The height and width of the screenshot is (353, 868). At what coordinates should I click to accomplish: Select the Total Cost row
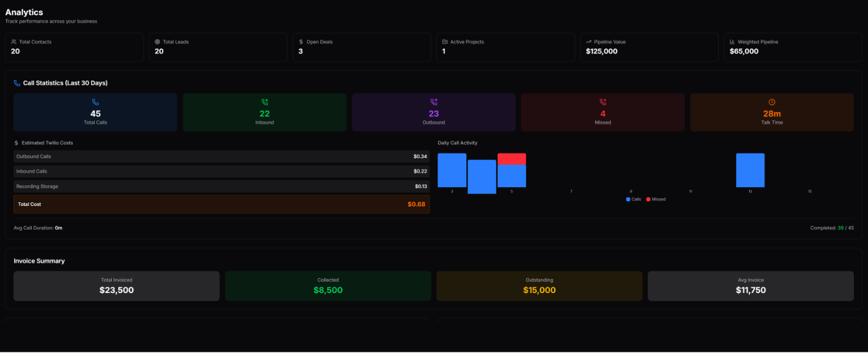[222, 204]
